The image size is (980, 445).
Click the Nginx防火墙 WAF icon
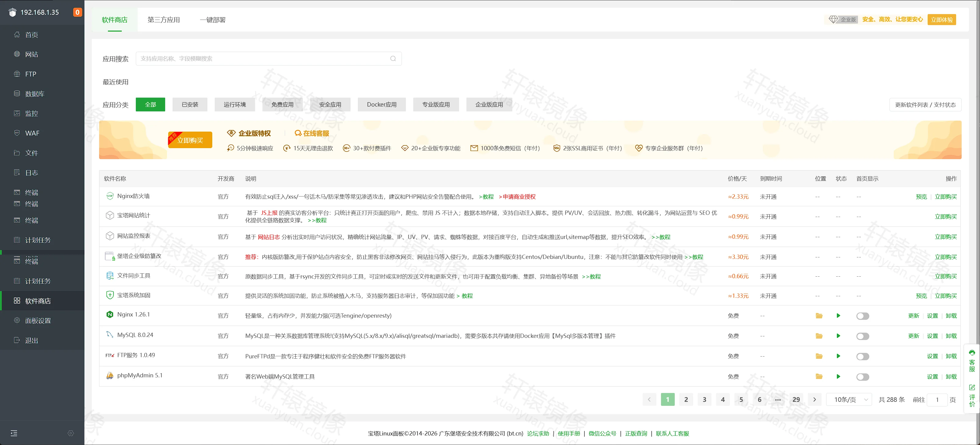click(110, 196)
